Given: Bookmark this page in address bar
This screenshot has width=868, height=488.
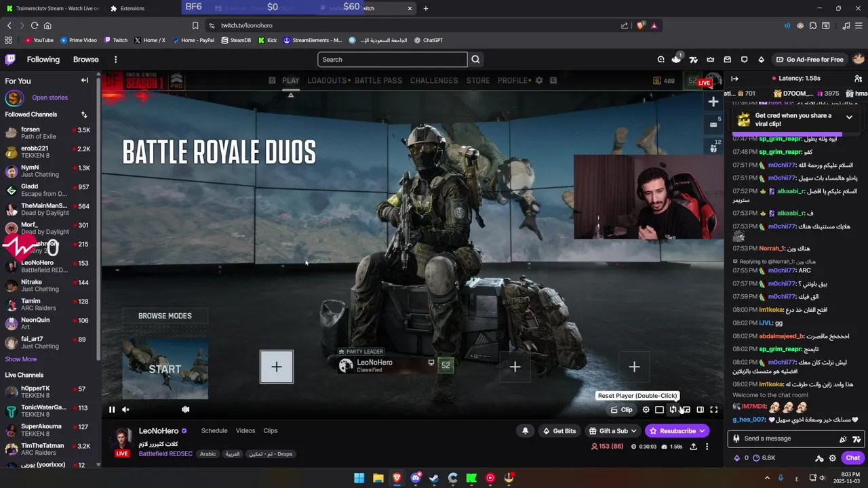Looking at the screenshot, I should (x=195, y=26).
